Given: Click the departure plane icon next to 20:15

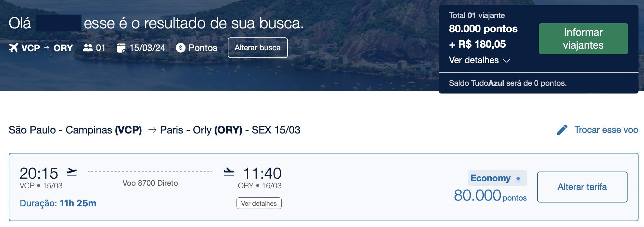Looking at the screenshot, I should coord(72,172).
